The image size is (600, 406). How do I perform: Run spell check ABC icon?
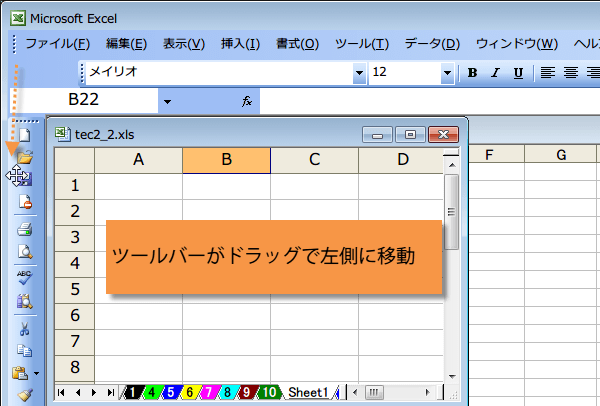25,277
